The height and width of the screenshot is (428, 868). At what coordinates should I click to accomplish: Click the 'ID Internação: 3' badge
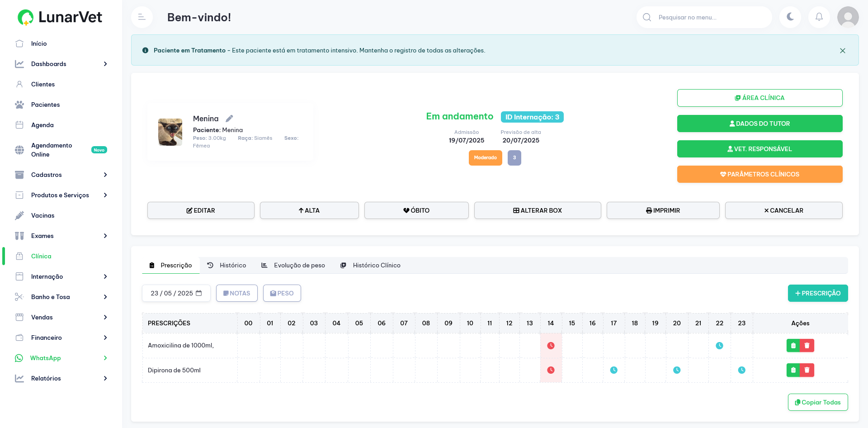click(x=532, y=117)
